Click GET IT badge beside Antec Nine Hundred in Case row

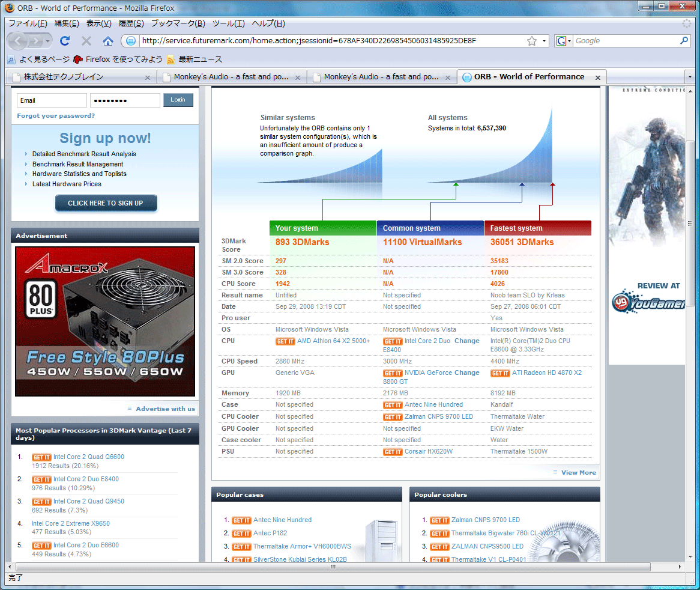(x=393, y=405)
